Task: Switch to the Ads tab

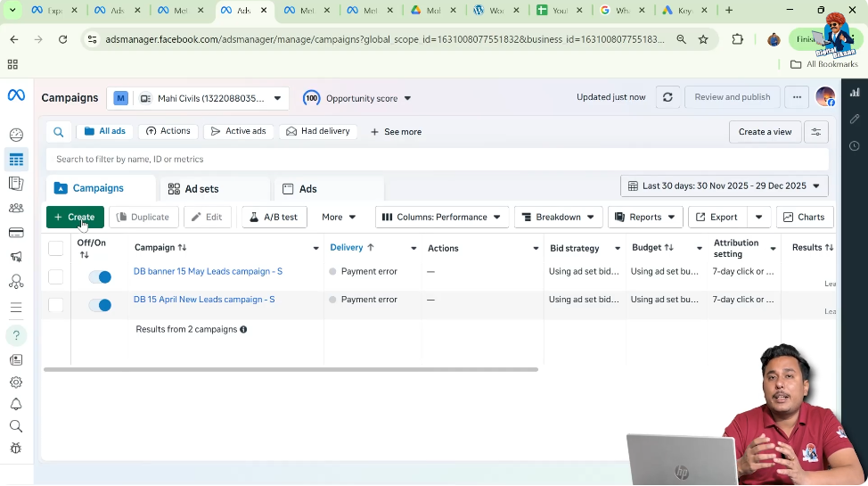Action: [329, 189]
